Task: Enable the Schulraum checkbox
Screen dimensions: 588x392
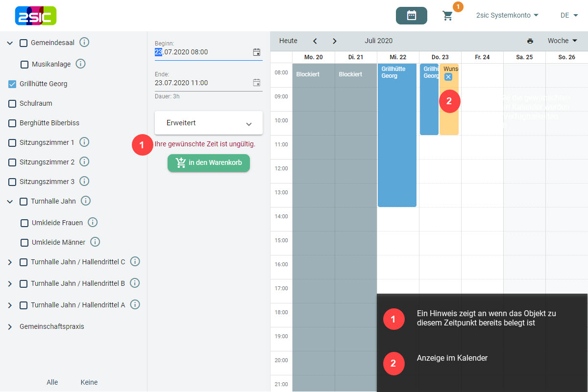Action: 13,104
